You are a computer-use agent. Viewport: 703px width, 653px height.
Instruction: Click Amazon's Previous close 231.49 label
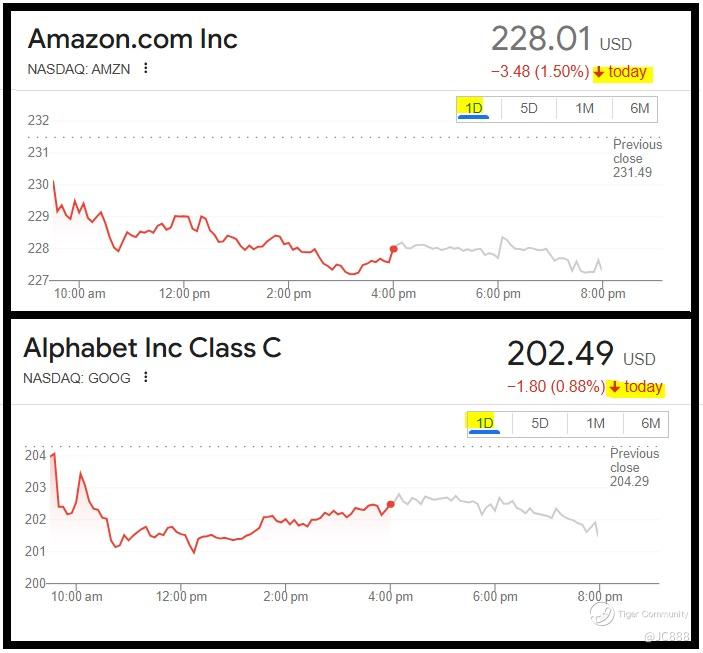tap(637, 159)
